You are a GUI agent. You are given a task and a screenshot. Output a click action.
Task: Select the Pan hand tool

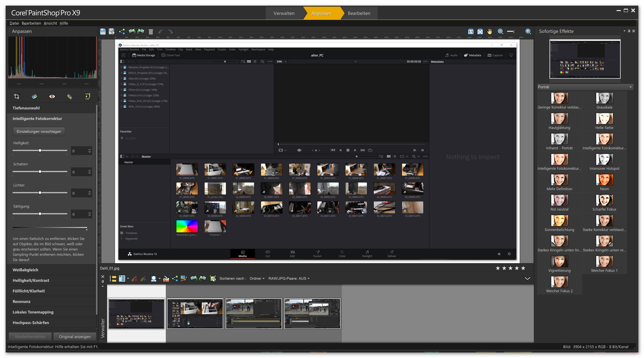pyautogui.click(x=489, y=31)
